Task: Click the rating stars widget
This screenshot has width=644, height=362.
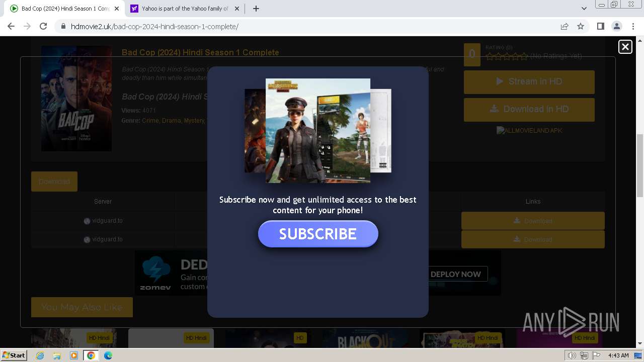Action: [507, 56]
